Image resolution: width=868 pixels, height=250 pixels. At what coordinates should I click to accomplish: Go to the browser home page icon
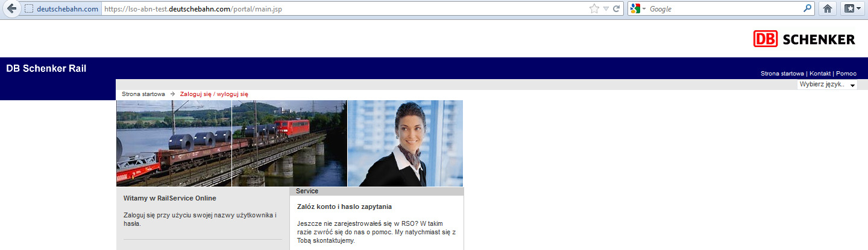[x=828, y=9]
